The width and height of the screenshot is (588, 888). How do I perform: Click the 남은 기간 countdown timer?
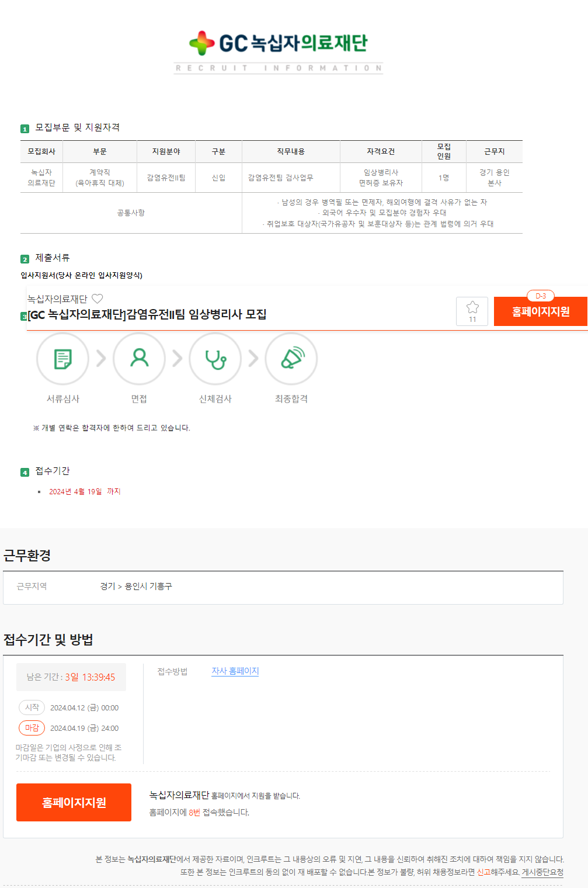(x=71, y=677)
